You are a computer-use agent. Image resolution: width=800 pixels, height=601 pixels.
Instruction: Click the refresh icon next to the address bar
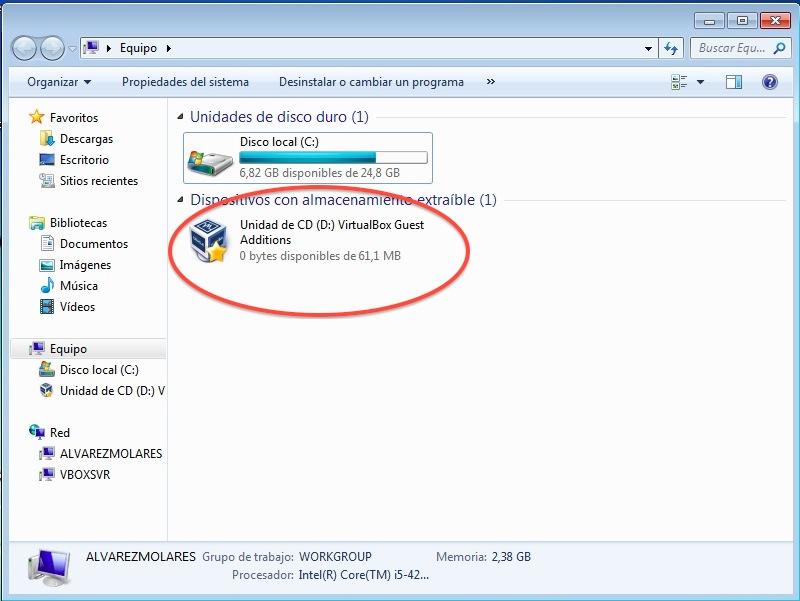click(x=671, y=48)
